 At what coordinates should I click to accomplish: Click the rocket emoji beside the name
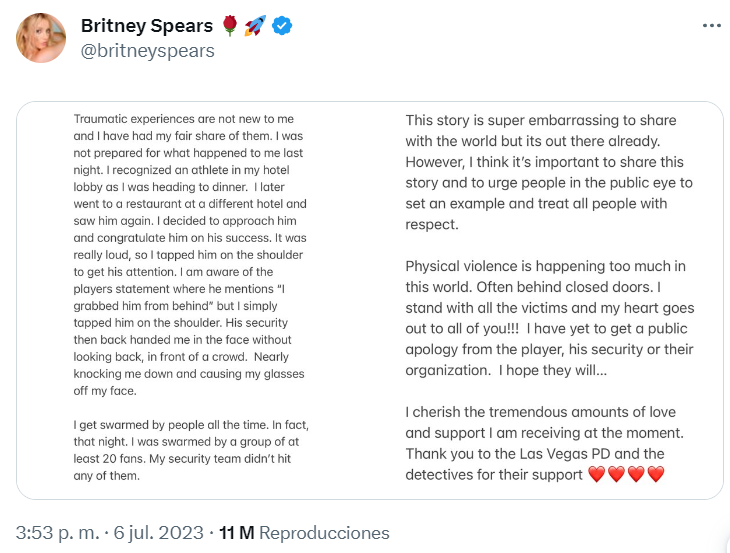256,27
